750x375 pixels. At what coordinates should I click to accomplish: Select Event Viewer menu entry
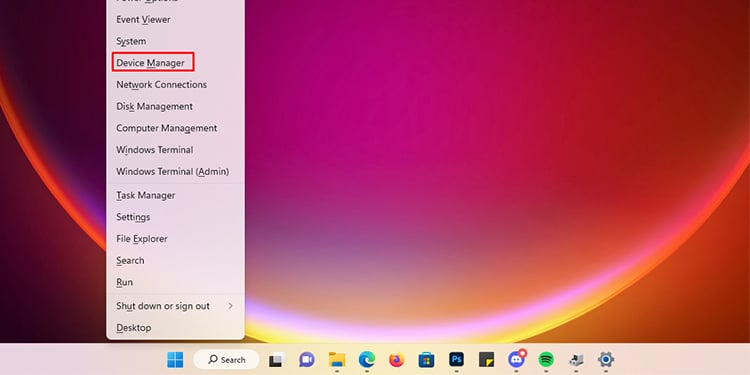click(x=176, y=20)
